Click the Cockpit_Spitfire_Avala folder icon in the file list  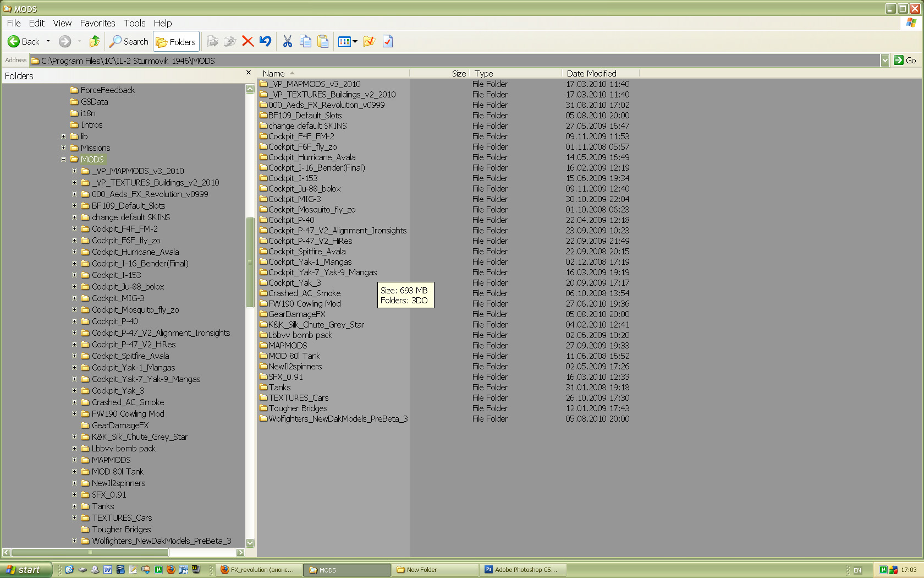[x=263, y=251]
